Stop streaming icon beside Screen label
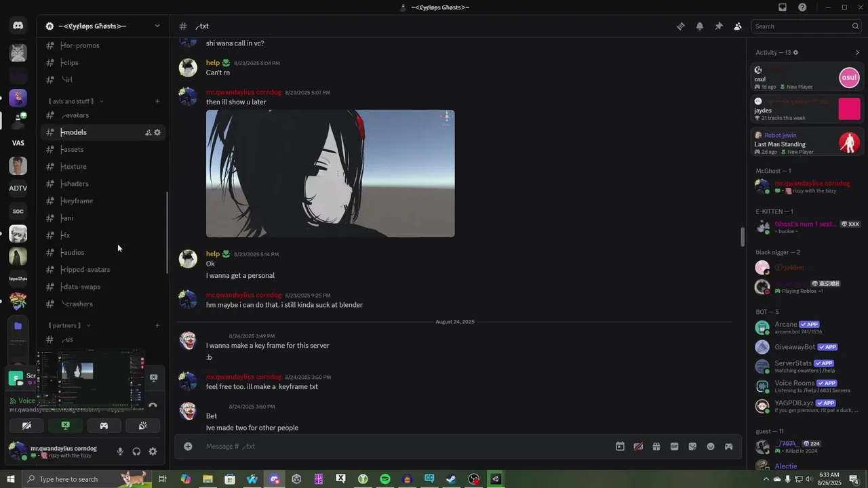868x488 pixels. 153,378
